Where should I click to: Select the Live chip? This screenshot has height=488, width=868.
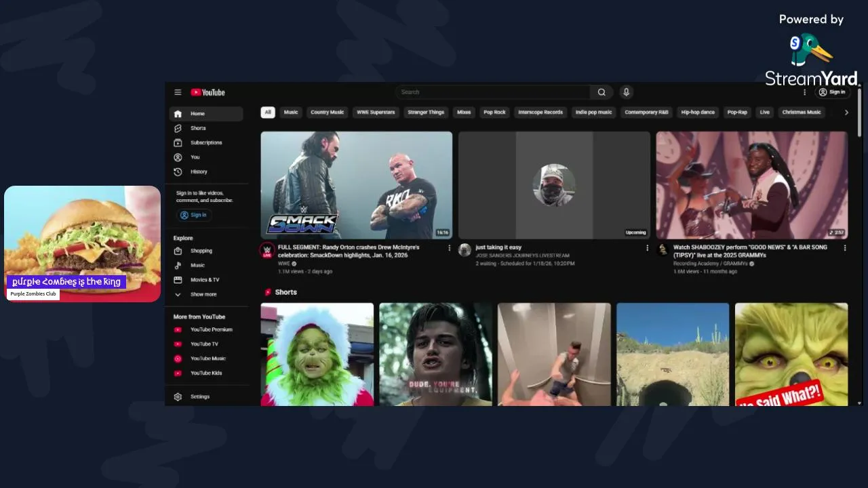coord(765,113)
